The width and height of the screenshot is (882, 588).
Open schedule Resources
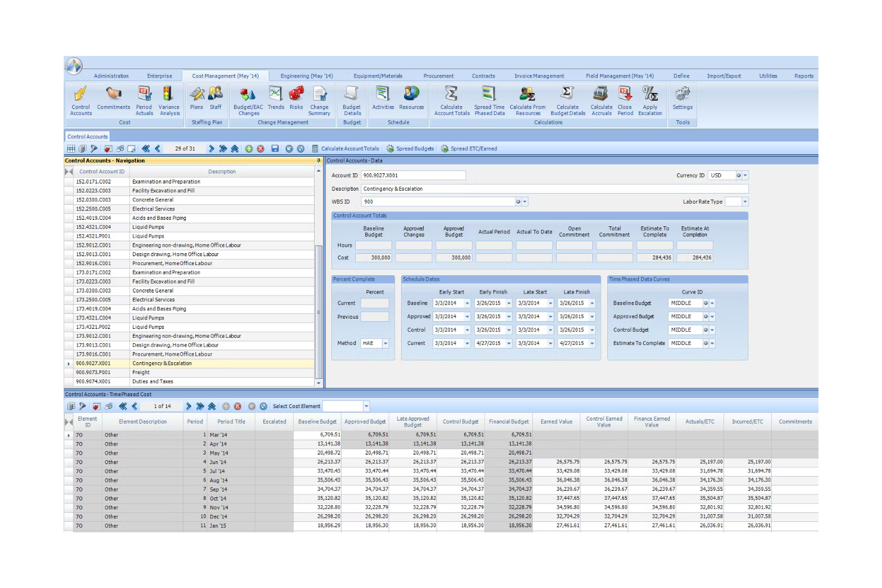[411, 98]
